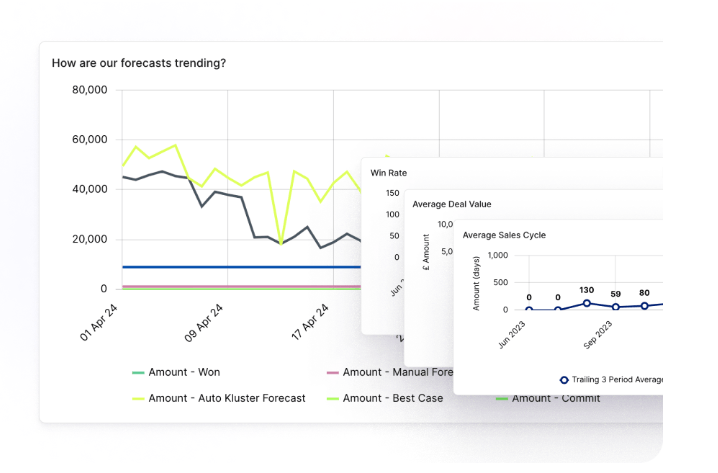Click the flat blue line in the forecast chart
The height and width of the screenshot is (473, 718).
tap(241, 267)
